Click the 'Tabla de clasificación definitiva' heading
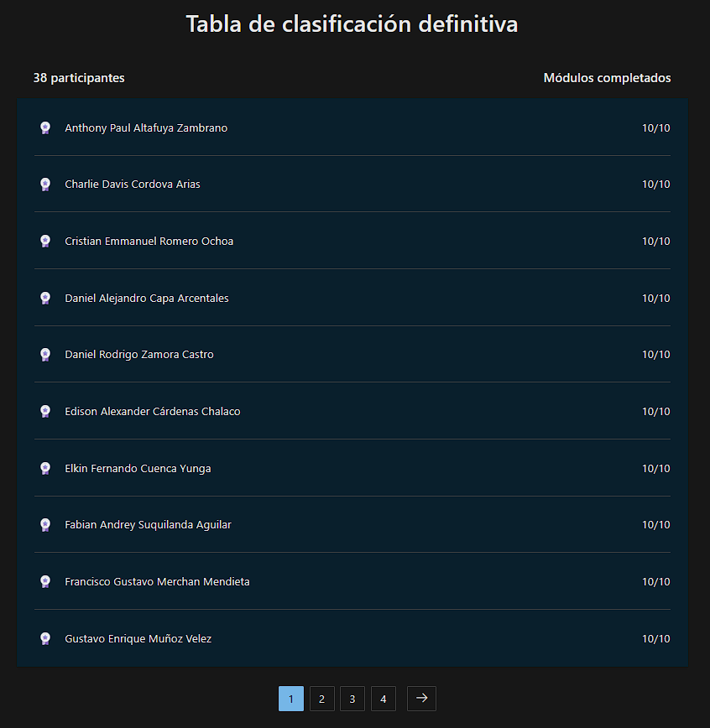This screenshot has height=728, width=710. click(352, 24)
